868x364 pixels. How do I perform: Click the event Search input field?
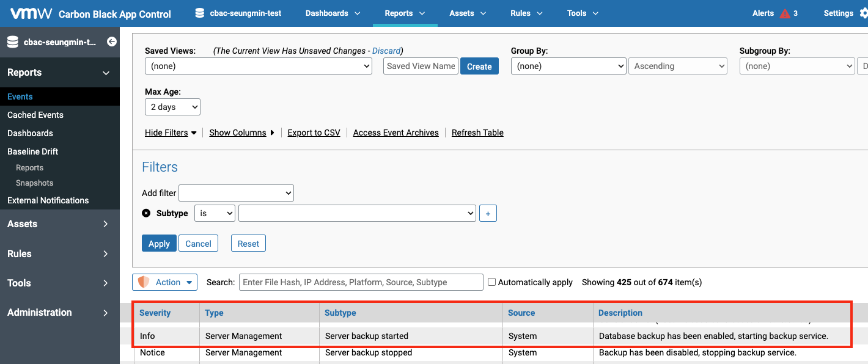[x=361, y=282]
